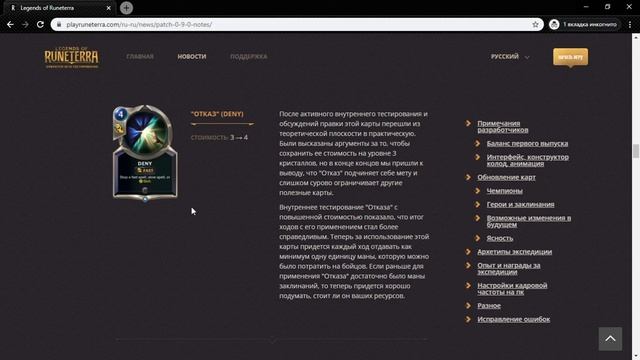640x360 pixels.
Task: Click the СТОИМОСТЬ: 3 → 4 text
Action: [x=219, y=138]
